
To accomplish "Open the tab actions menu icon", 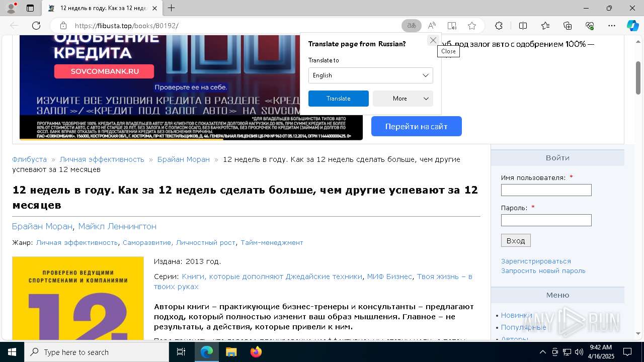I will [30, 8].
